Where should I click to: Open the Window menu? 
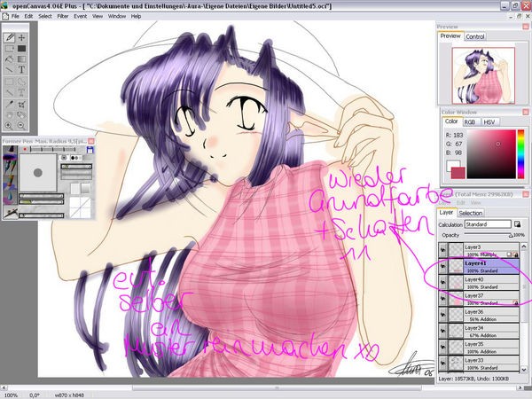tap(116, 16)
